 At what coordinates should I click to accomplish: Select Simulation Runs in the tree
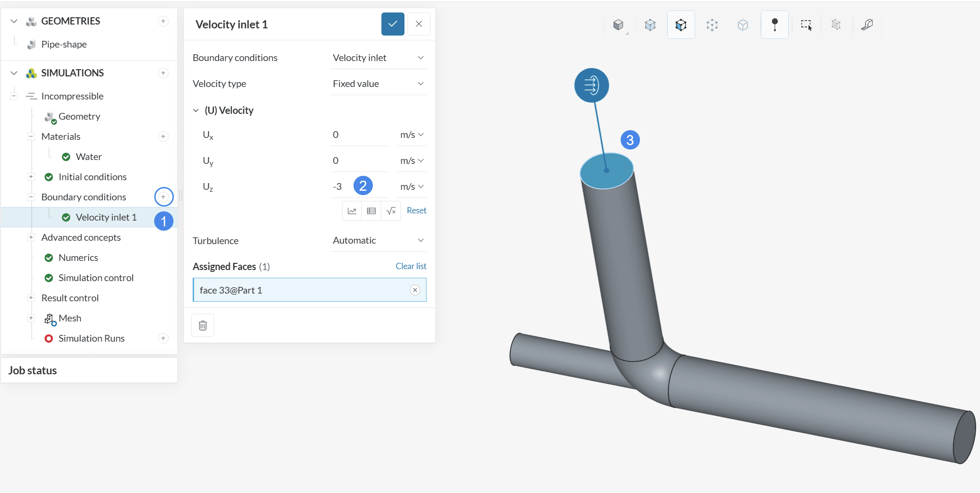pos(91,338)
